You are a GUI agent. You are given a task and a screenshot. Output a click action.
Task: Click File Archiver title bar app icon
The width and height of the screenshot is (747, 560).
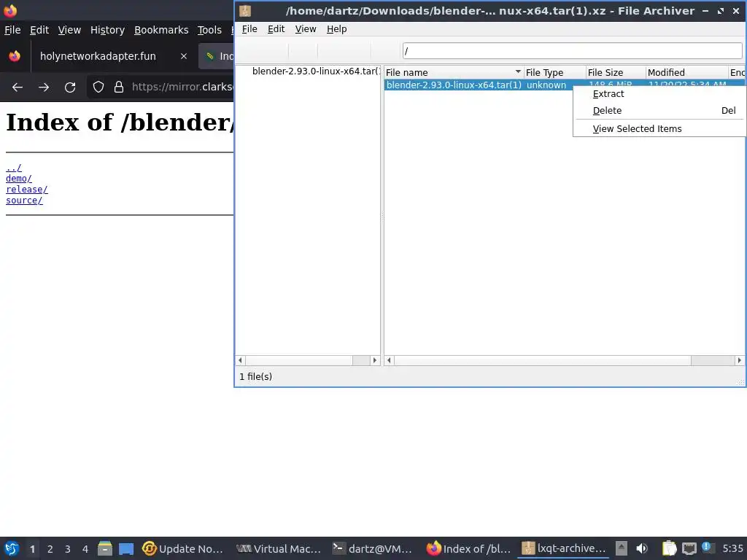[x=245, y=10]
